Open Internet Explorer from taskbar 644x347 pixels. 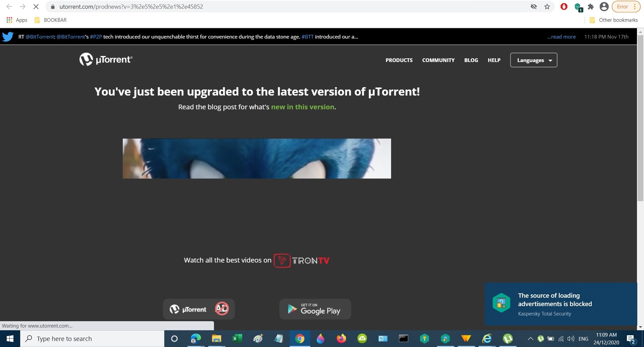pyautogui.click(x=487, y=339)
